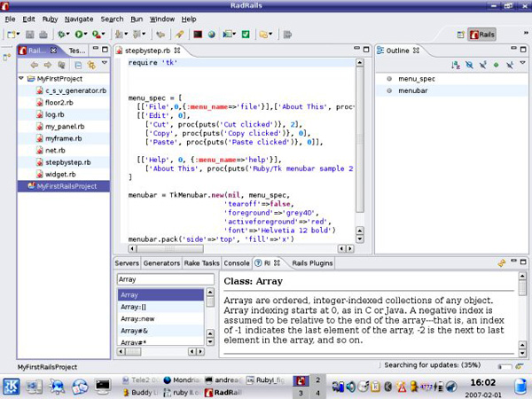
Task: Open the Debug dropdown arrow
Action: point(68,34)
